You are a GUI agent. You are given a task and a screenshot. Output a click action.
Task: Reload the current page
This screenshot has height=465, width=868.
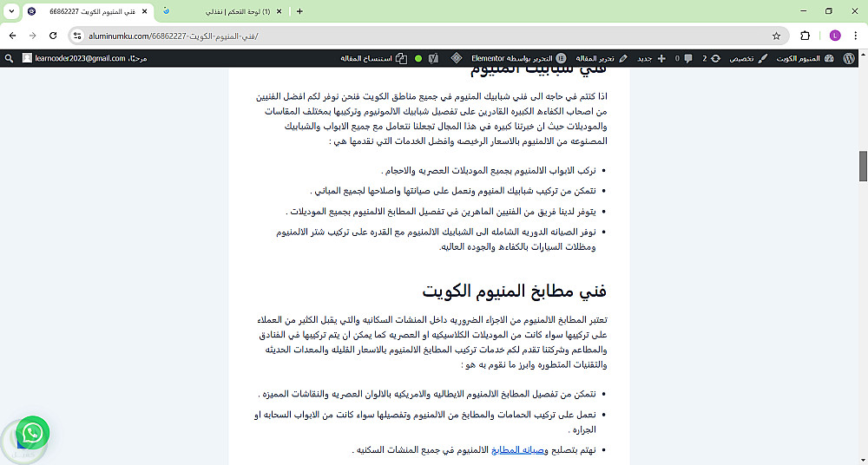53,36
